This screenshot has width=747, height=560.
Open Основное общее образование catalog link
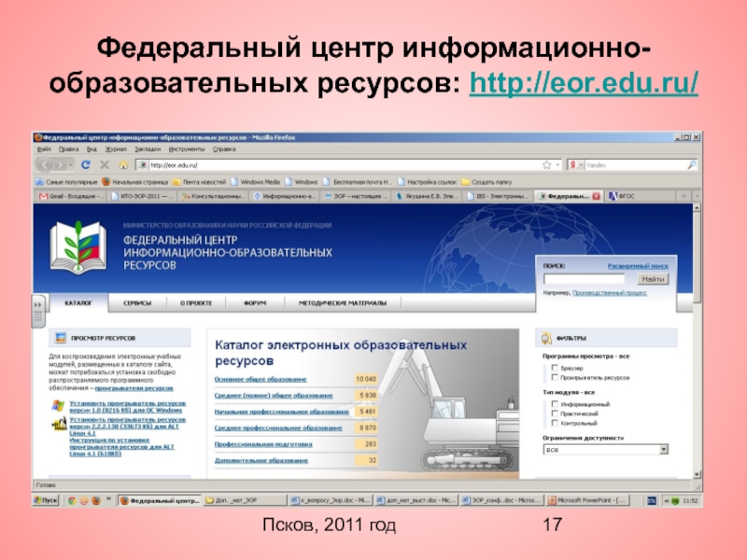(261, 380)
